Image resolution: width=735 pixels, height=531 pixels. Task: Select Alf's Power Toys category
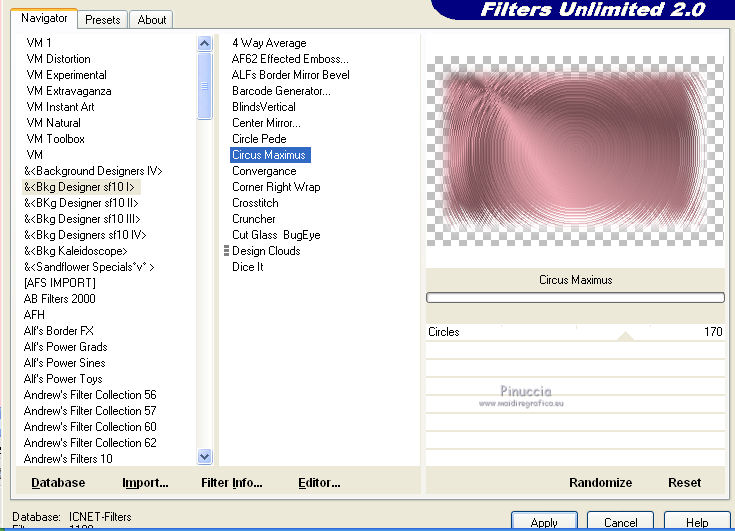coord(63,378)
